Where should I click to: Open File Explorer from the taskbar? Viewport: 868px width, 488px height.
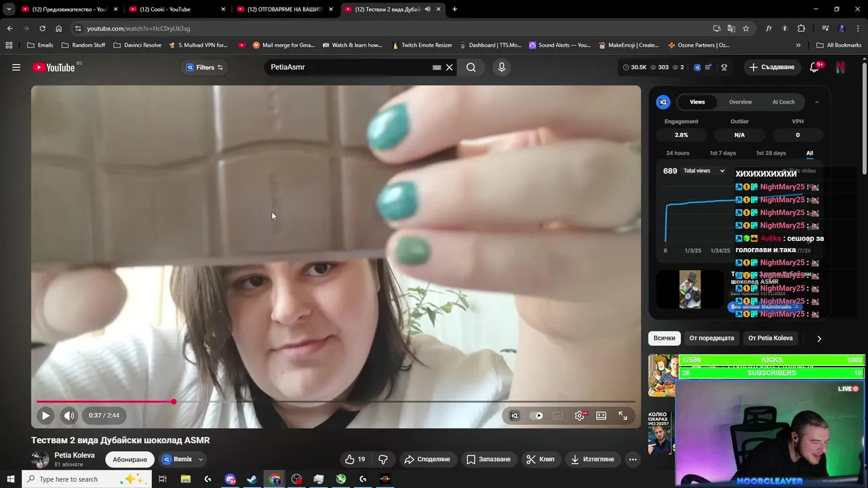pyautogui.click(x=185, y=479)
